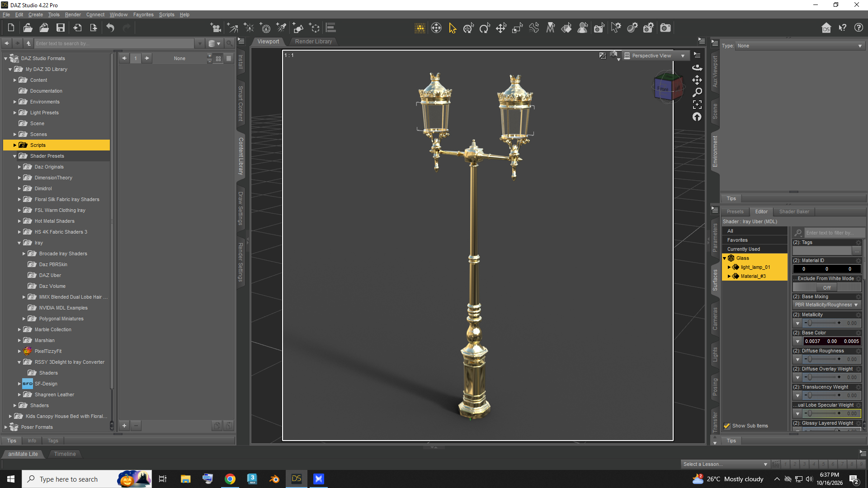Viewport: 868px width, 488px height.
Task: Toggle Exclude From White Mode Off button
Action: 827,288
